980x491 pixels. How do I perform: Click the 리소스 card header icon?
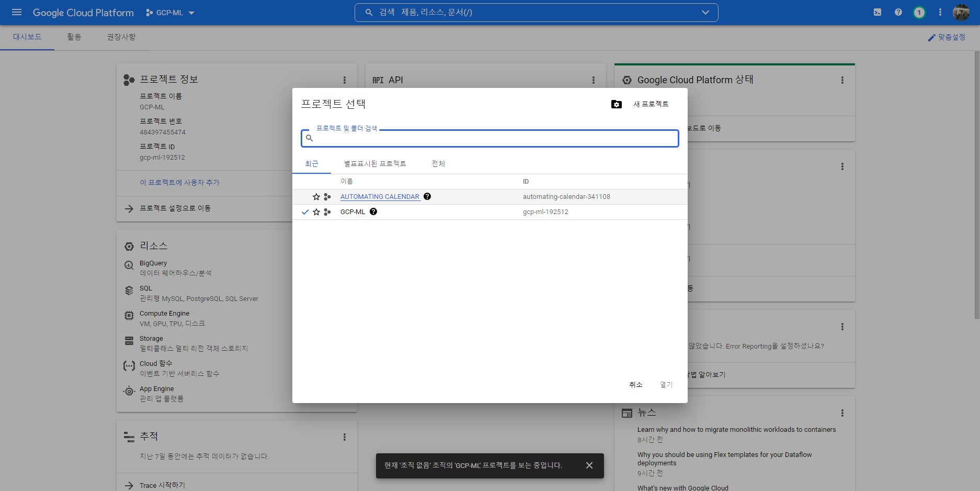coord(129,246)
